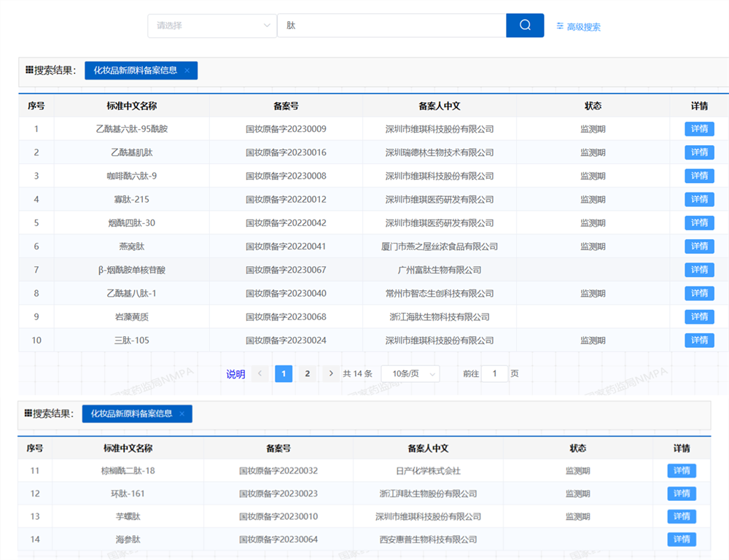Open the 说明 explanation link
729x560 pixels.
tap(235, 374)
